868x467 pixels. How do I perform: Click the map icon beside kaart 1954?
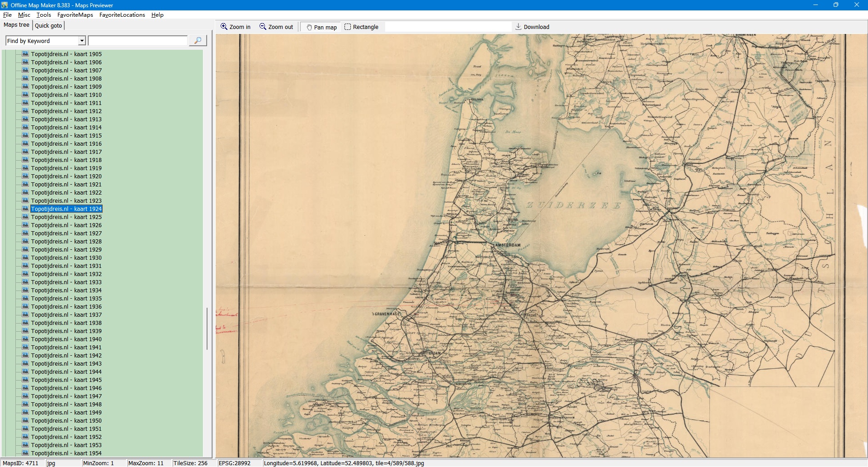point(25,453)
